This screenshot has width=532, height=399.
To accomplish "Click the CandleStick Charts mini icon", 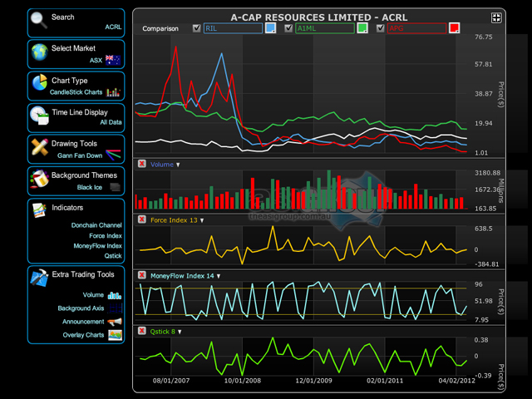I will (x=113, y=92).
